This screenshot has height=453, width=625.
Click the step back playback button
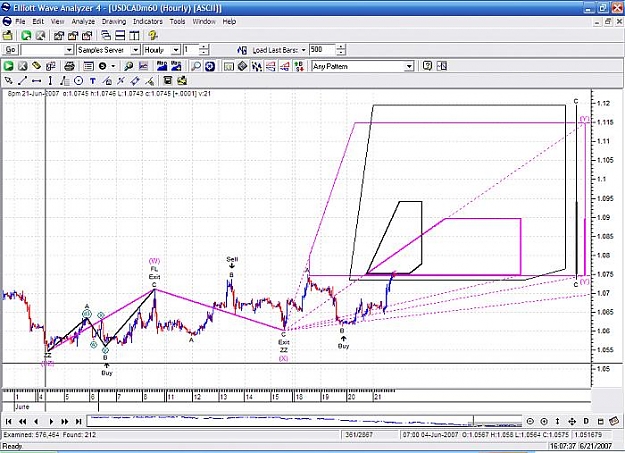[36, 421]
